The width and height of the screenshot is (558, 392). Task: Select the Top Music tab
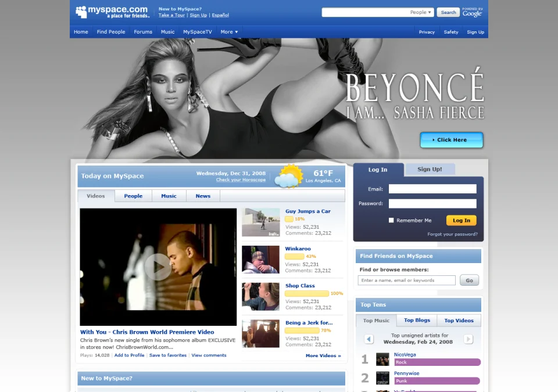click(x=376, y=321)
